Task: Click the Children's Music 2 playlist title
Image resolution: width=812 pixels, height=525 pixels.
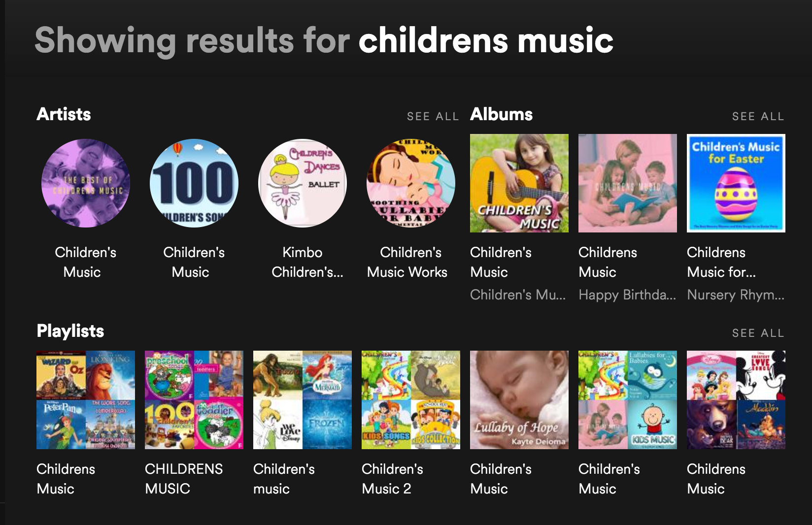Action: 392,479
